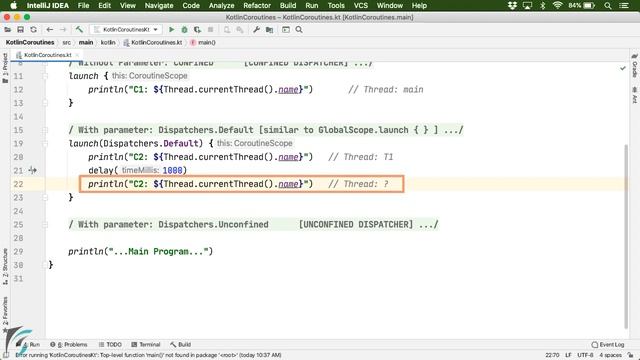The width and height of the screenshot is (640, 360).
Task: Open the Structure tool window sidebar tab
Action: point(5,266)
